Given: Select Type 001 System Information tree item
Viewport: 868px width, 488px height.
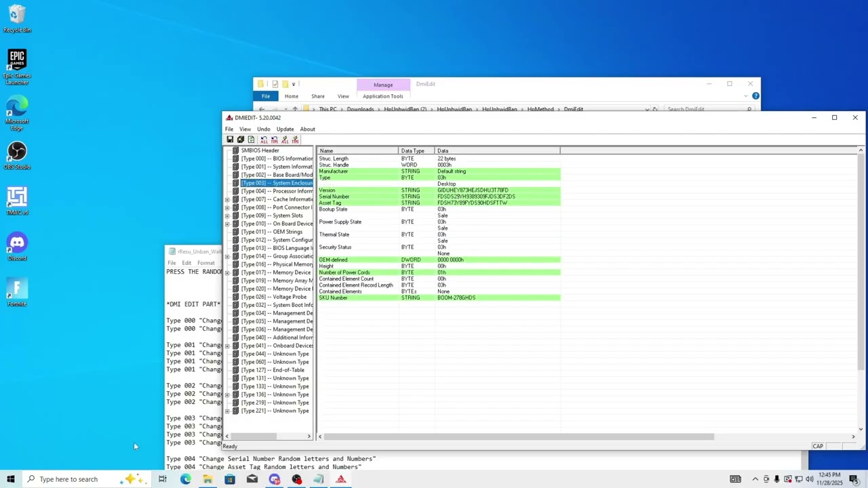Looking at the screenshot, I should pyautogui.click(x=277, y=167).
